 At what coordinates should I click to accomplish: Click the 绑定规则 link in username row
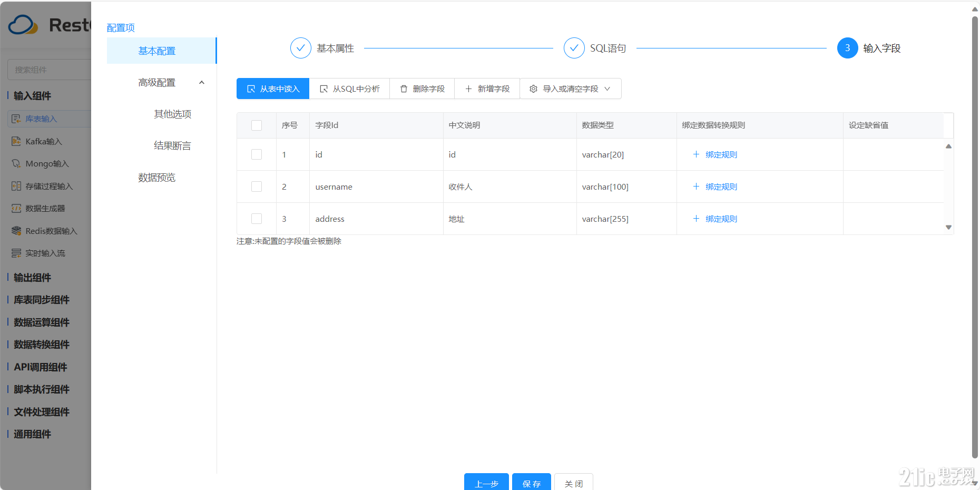pos(721,187)
